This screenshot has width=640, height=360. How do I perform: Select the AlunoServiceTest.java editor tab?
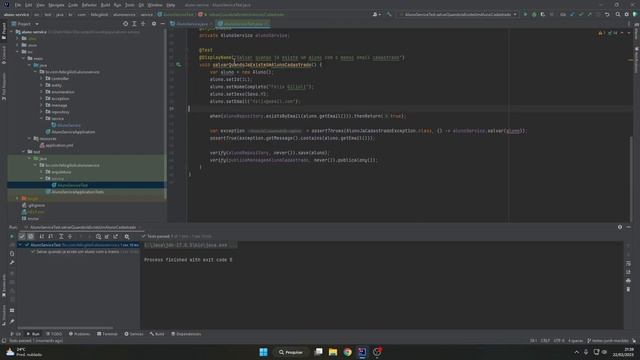click(243, 24)
